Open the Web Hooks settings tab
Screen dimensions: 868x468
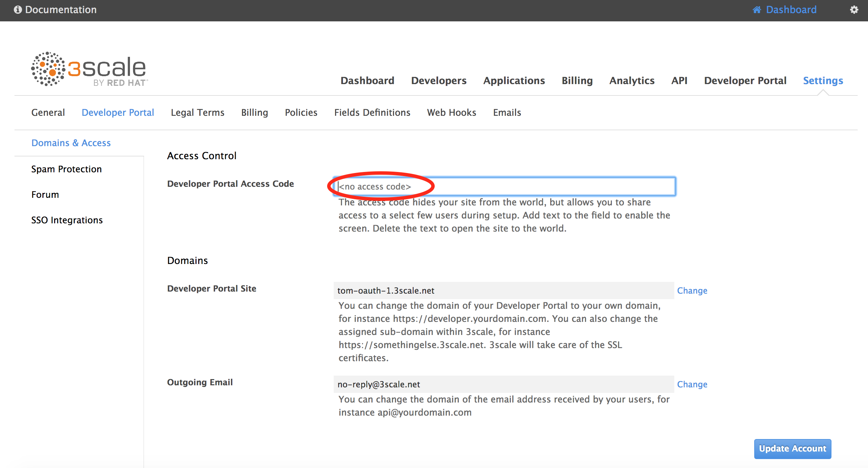coord(451,113)
